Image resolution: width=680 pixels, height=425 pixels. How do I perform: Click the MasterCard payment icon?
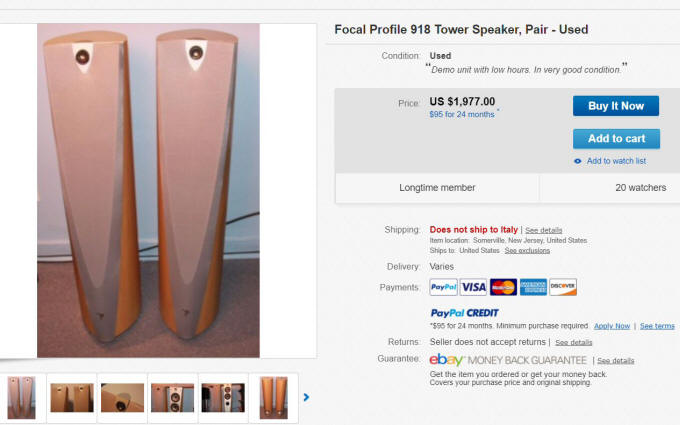coord(503,287)
